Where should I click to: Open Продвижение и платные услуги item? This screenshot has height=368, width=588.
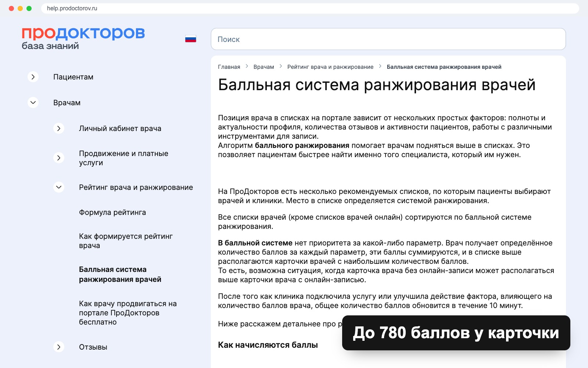(123, 158)
